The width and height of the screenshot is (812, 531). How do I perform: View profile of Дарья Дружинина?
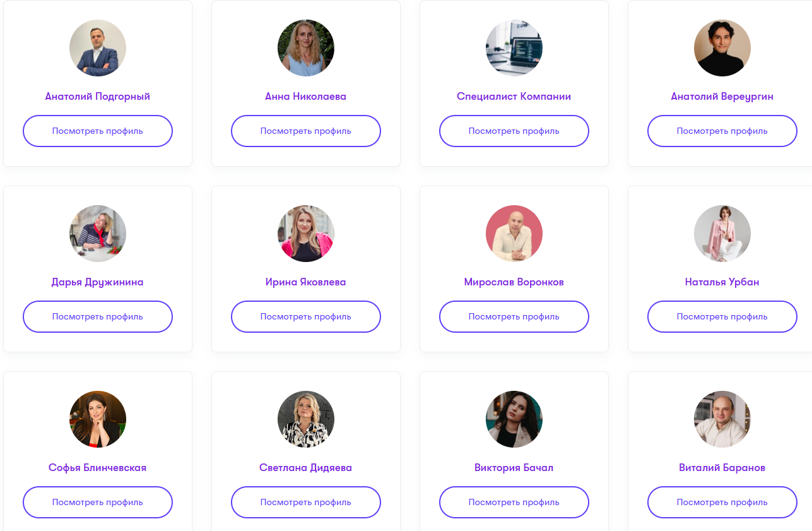pos(98,317)
